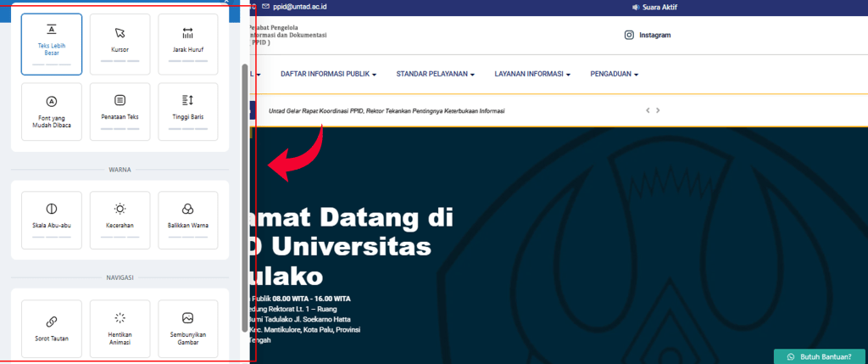
Task: Click the Penataan Teks alignment icon
Action: tap(120, 100)
